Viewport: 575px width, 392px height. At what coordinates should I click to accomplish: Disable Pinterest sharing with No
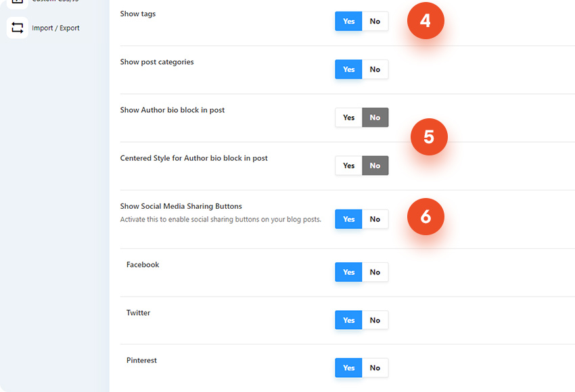[x=375, y=368]
